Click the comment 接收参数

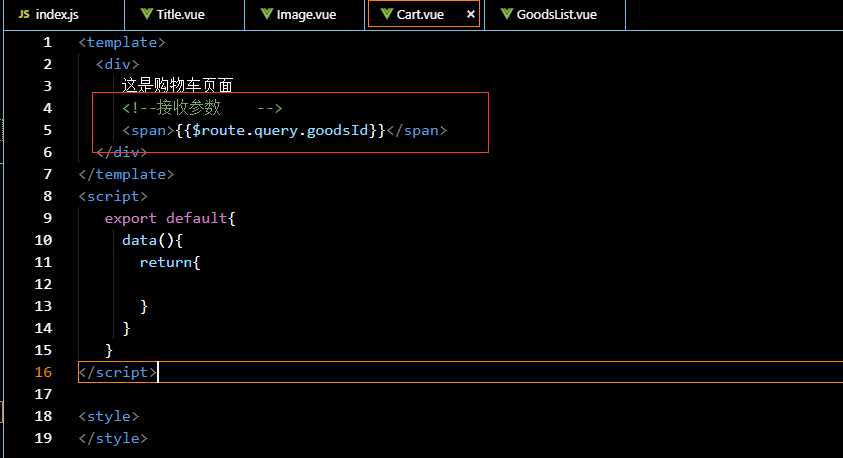189,108
